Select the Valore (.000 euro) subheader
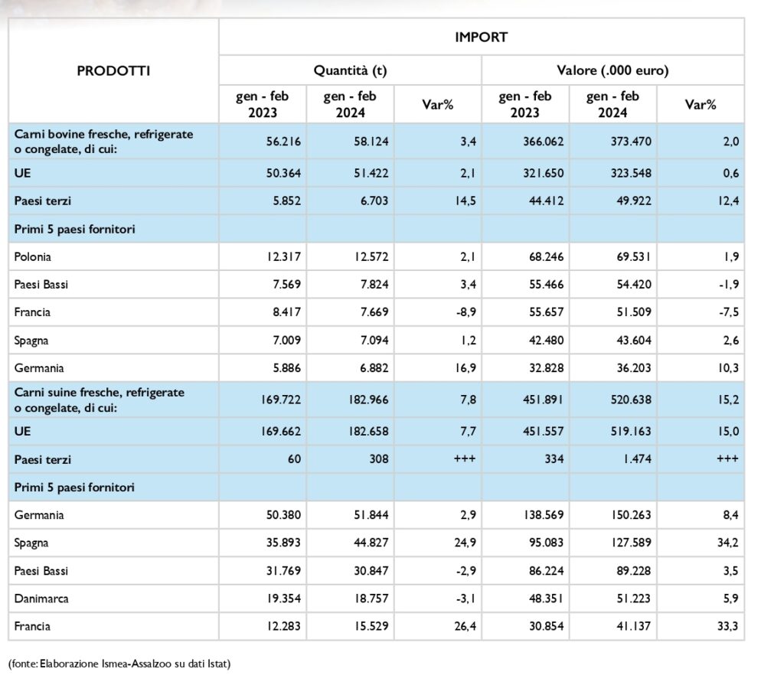The width and height of the screenshot is (784, 695). (612, 70)
